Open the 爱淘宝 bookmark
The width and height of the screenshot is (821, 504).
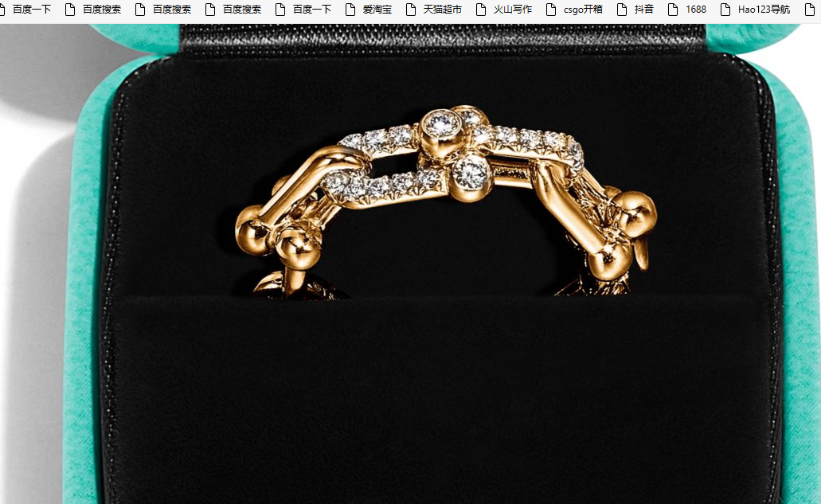pos(377,10)
